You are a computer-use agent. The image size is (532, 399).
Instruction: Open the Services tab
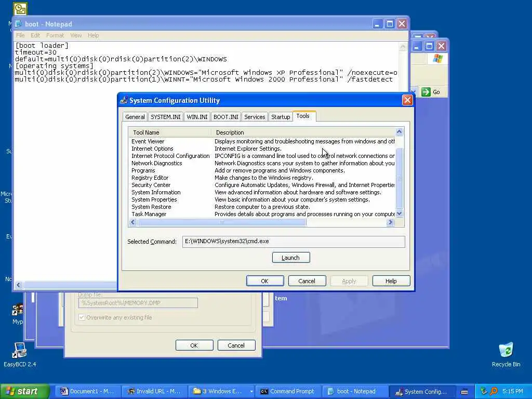point(255,117)
